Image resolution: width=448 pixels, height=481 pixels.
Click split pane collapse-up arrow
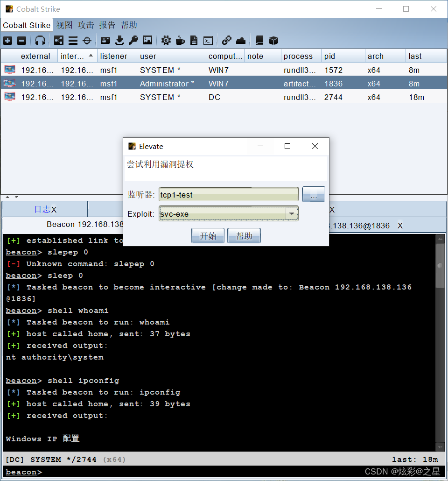(7, 197)
